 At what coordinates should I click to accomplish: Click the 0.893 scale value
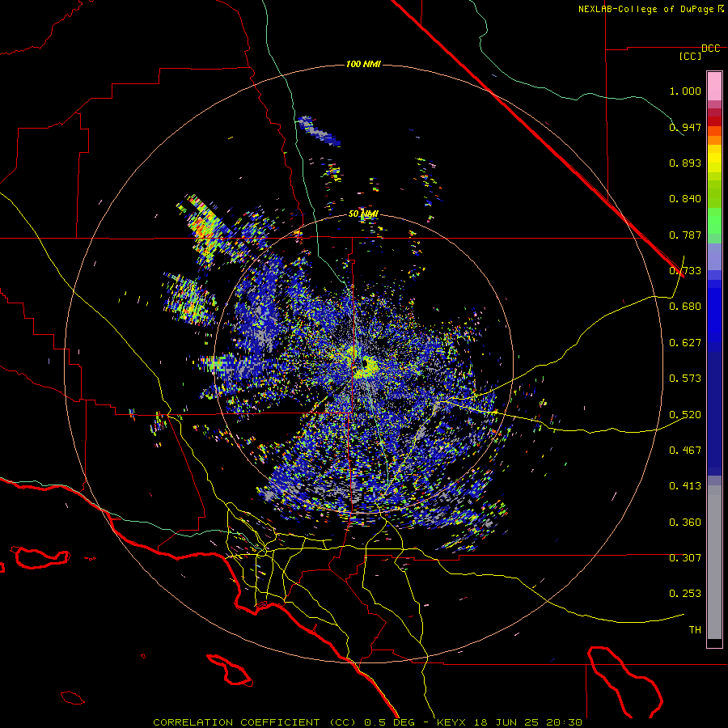685,163
